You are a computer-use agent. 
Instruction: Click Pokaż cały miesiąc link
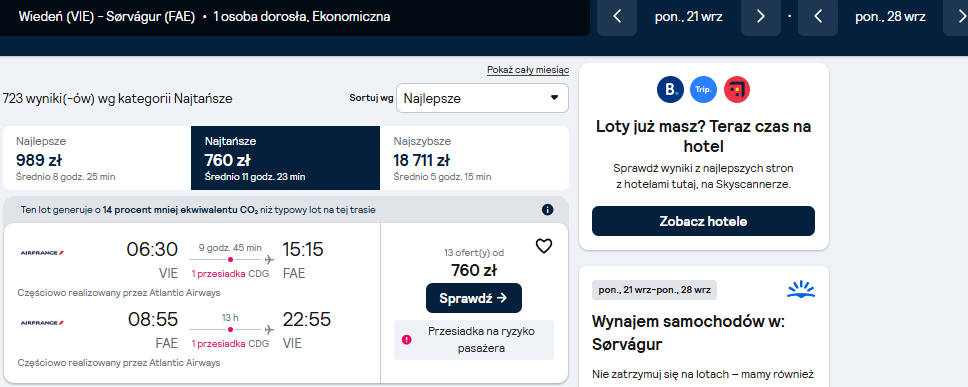tap(528, 70)
